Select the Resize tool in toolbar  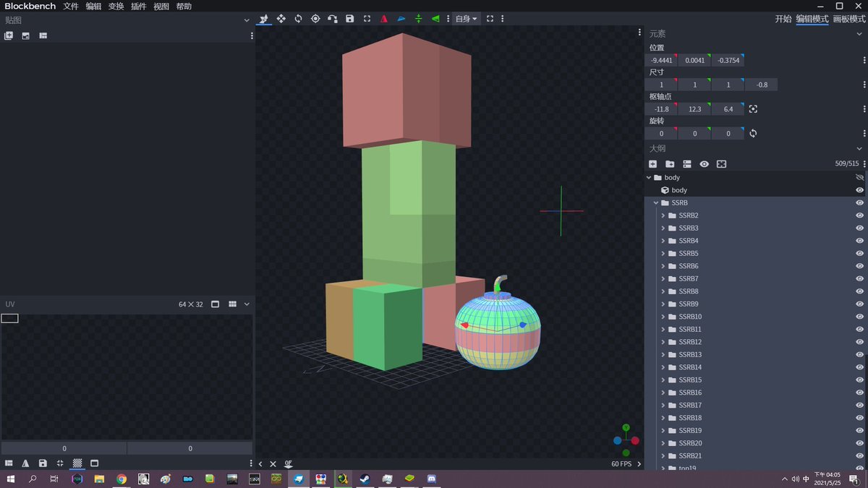coord(281,19)
